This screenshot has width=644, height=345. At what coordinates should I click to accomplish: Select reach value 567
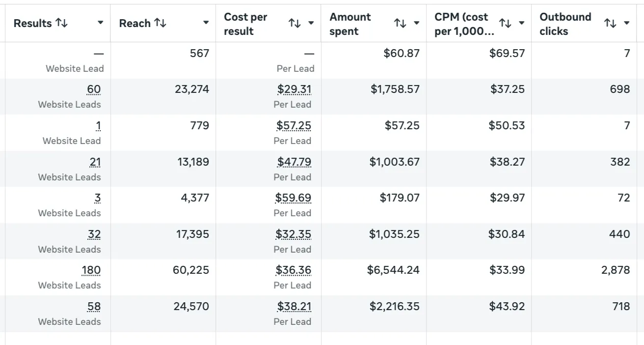(199, 53)
